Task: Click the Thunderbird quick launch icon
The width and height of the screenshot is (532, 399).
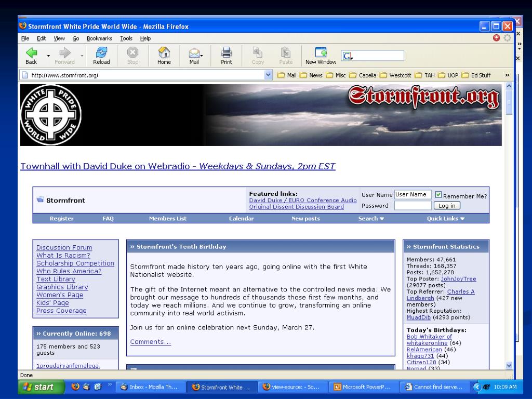Action: coord(87,387)
